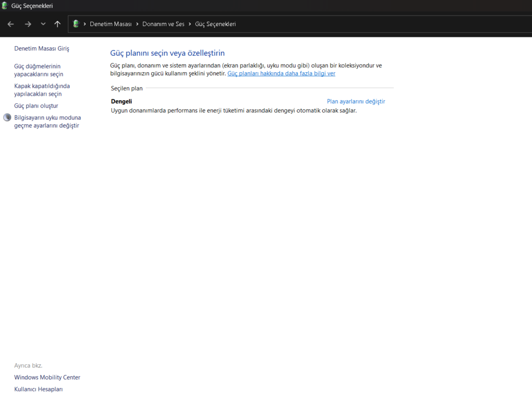Image resolution: width=532 pixels, height=396 pixels.
Task: Expand chevron after Denetim Masası breadcrumb
Action: coord(137,24)
